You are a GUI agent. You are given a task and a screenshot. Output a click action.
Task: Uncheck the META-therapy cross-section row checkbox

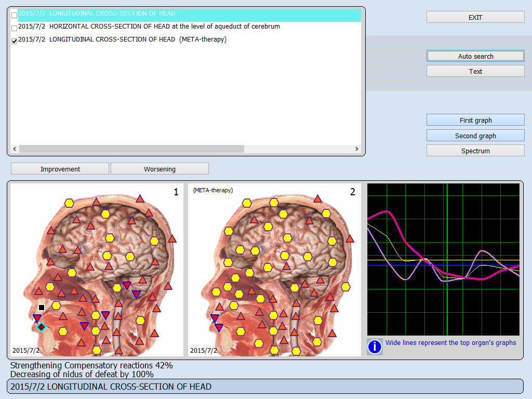coord(14,41)
